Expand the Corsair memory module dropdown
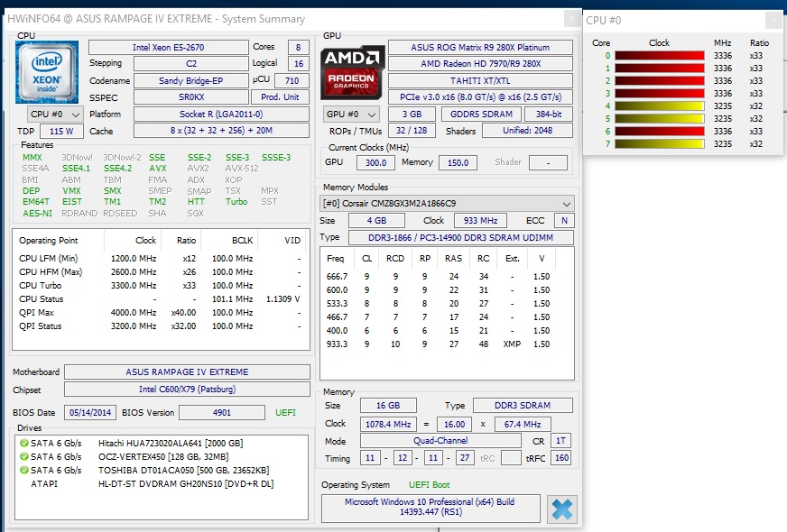787x532 pixels. coord(447,204)
